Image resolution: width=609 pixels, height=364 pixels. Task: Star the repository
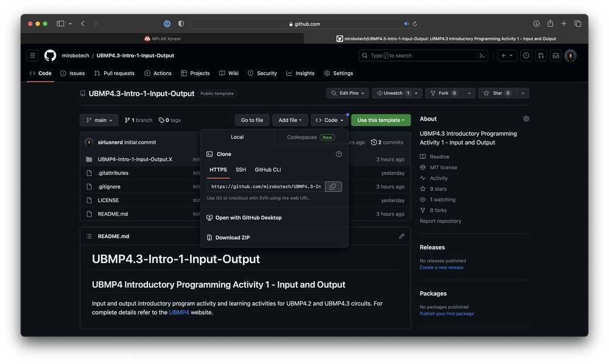point(498,93)
